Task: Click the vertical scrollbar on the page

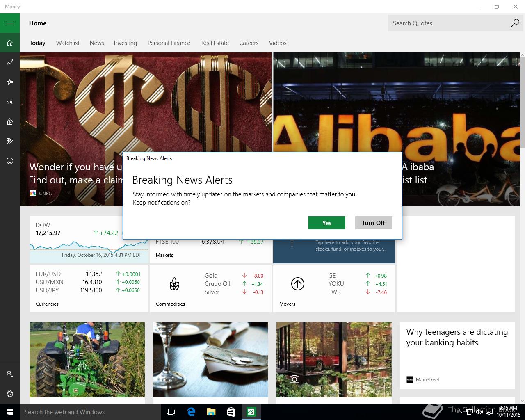Action: click(523, 103)
